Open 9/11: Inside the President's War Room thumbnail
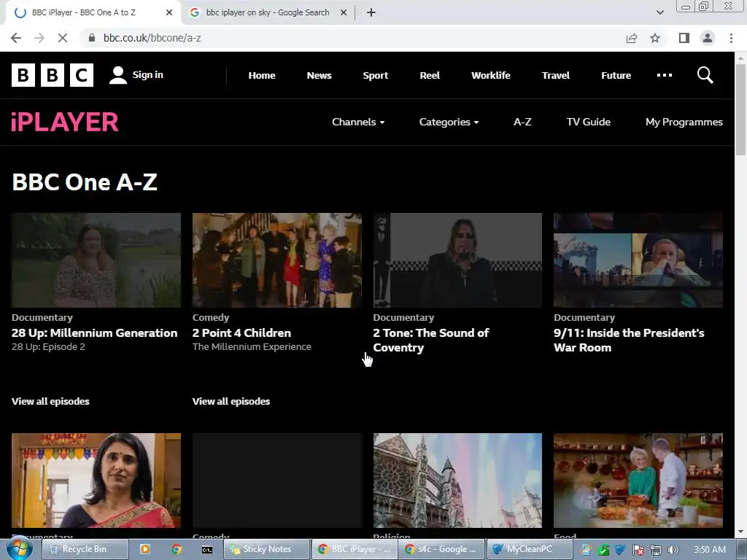 point(638,260)
